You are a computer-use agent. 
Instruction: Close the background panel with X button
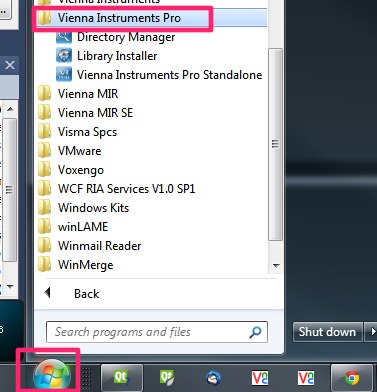click(9, 65)
